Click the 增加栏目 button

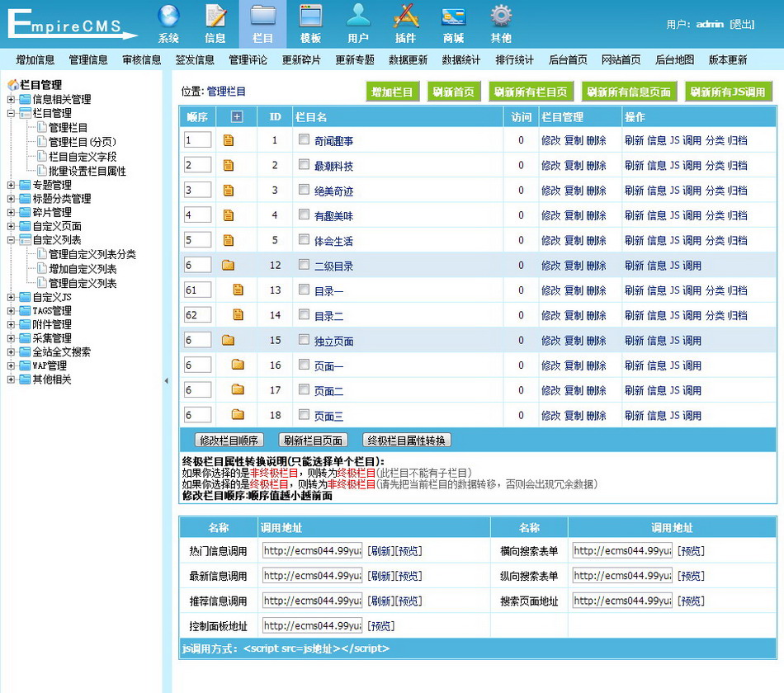pos(393,92)
